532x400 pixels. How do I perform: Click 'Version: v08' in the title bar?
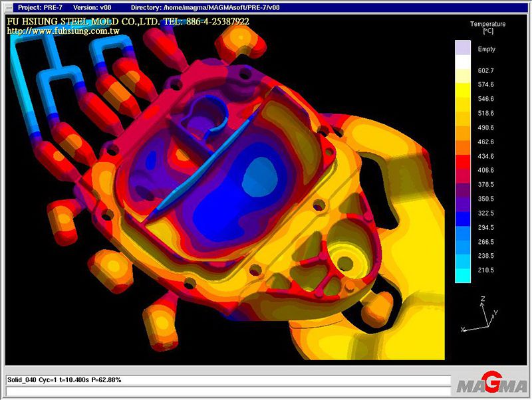(92, 7)
